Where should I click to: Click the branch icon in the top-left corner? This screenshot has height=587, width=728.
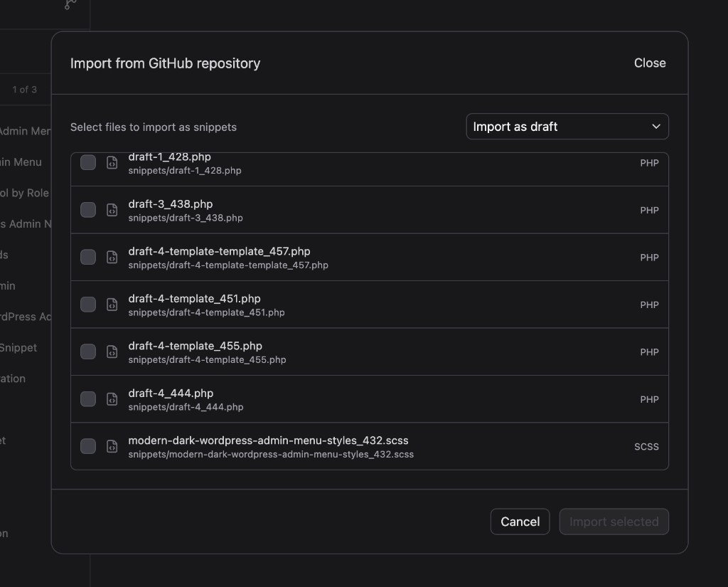click(x=68, y=6)
